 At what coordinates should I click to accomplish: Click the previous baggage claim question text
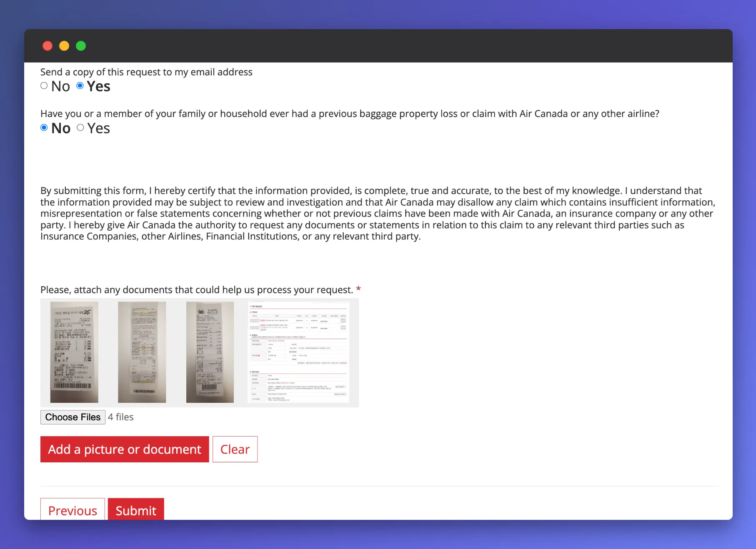pyautogui.click(x=350, y=114)
